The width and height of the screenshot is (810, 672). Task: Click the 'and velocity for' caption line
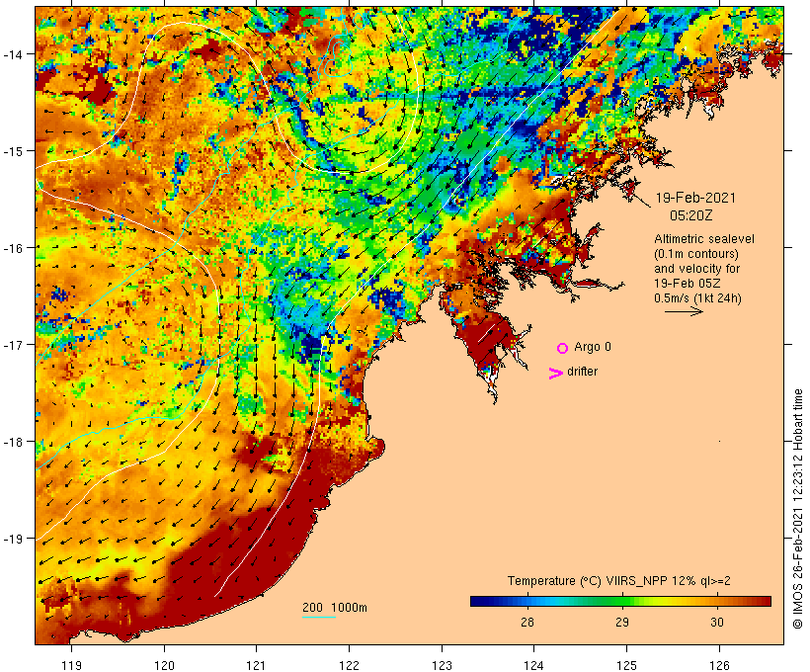[x=696, y=269]
